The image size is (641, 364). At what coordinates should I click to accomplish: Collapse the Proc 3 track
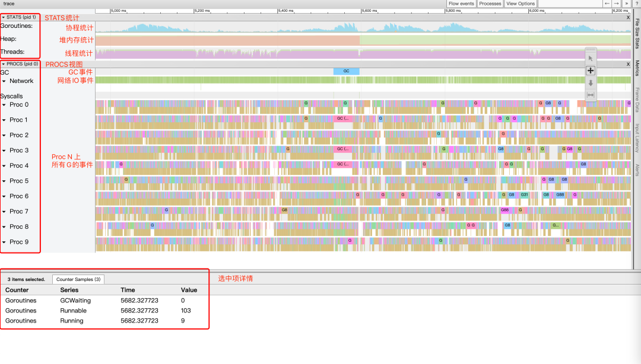[4, 151]
